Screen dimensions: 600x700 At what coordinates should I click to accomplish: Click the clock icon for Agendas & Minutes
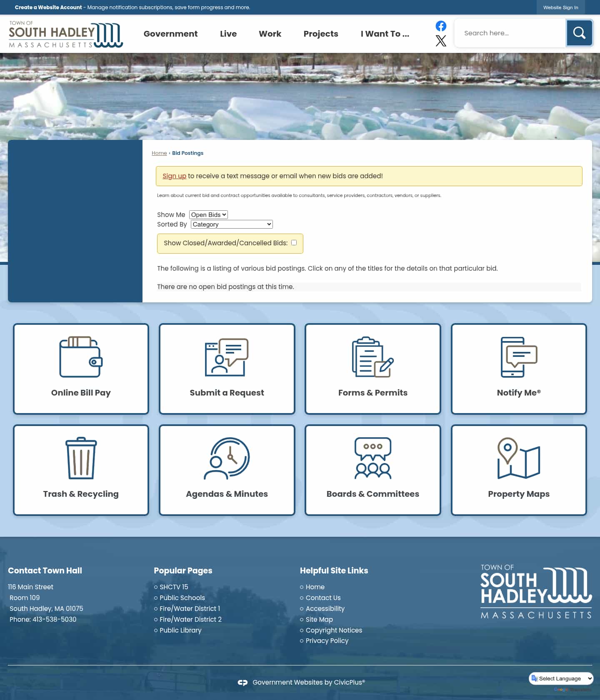coord(227,458)
